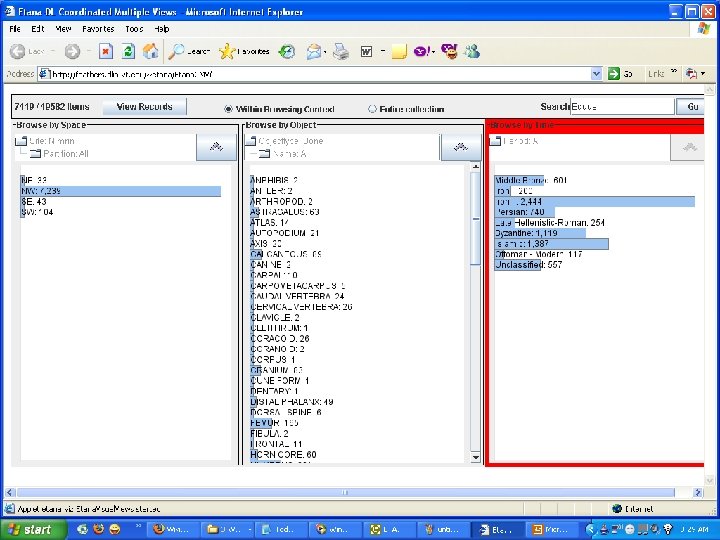The height and width of the screenshot is (540, 720).
Task: Select Ottoman - Modern: 117 period
Action: 539,254
